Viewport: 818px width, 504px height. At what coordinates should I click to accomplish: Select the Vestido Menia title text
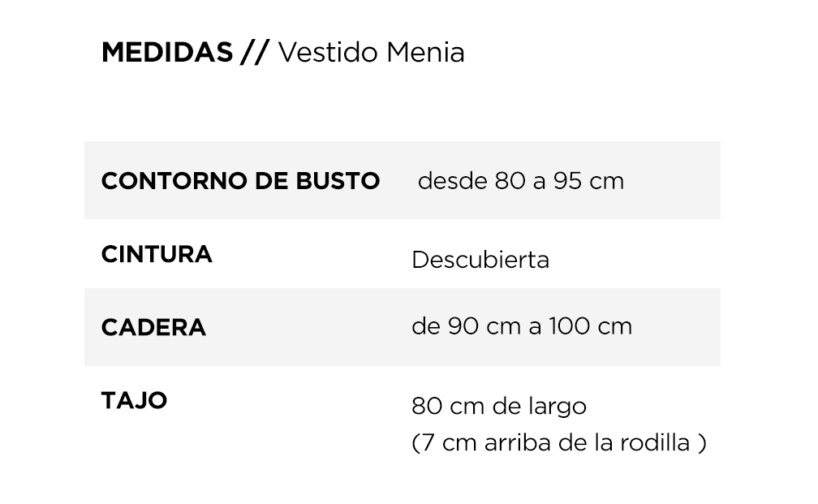(x=371, y=52)
